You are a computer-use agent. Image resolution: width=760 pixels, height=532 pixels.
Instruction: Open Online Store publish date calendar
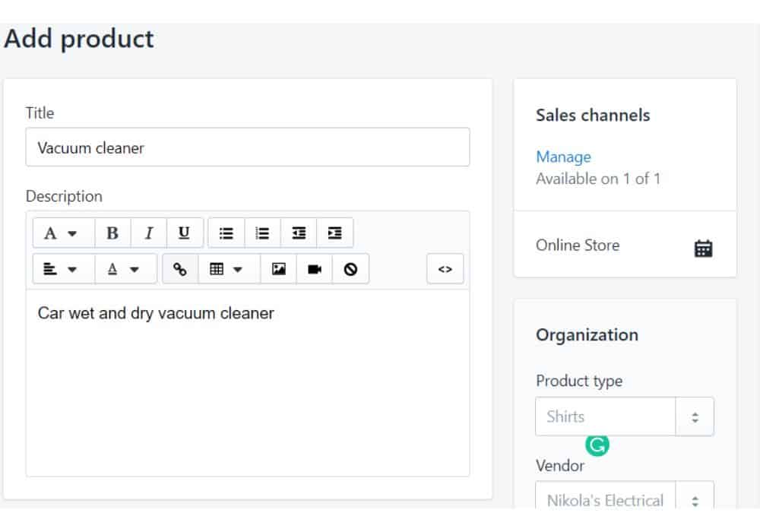tap(704, 248)
